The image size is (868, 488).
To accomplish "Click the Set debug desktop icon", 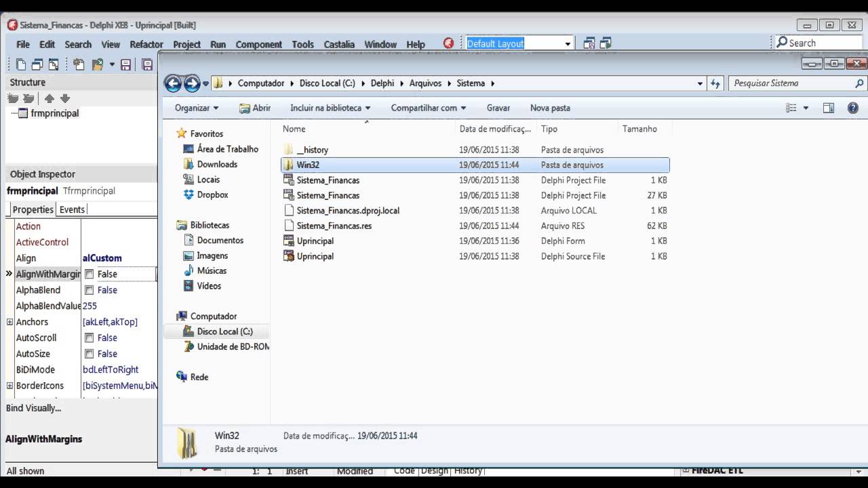I will (x=606, y=43).
